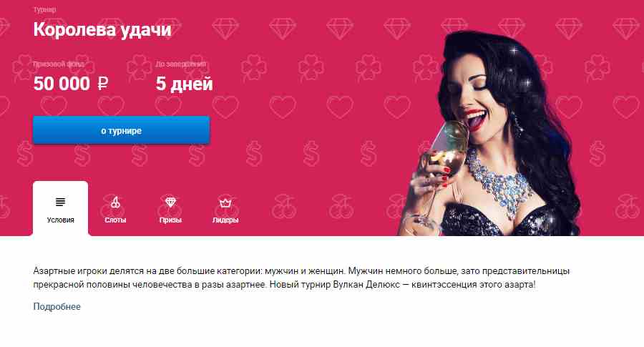Image resolution: width=644 pixels, height=347 pixels.
Task: Click the «Королева удачи» tournament title
Action: coord(102,29)
